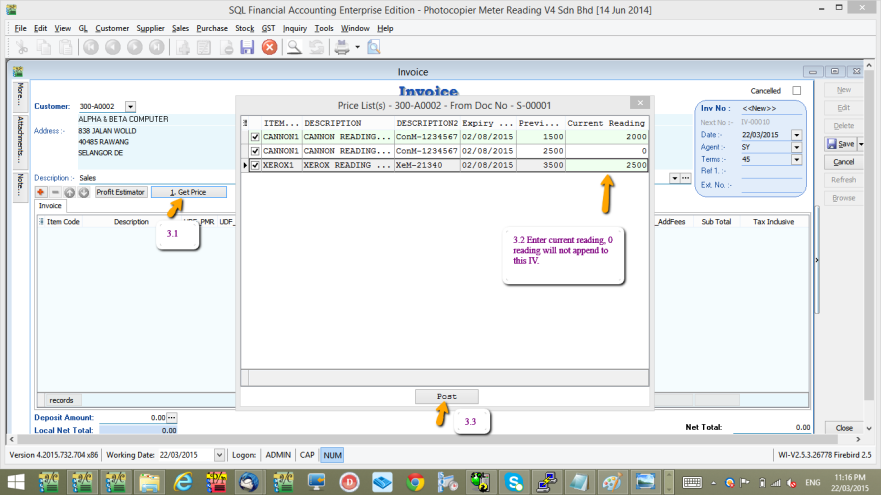
Task: Open the Sales menu
Action: point(180,28)
